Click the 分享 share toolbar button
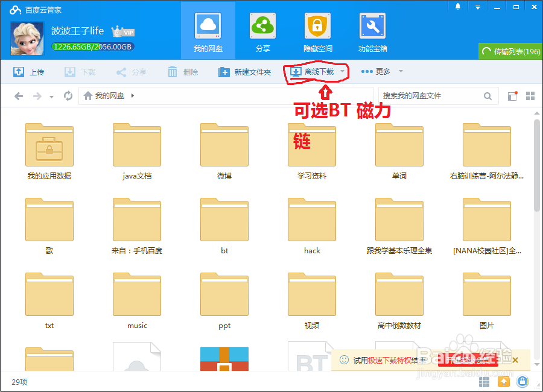This screenshot has width=543, height=392. click(x=132, y=72)
